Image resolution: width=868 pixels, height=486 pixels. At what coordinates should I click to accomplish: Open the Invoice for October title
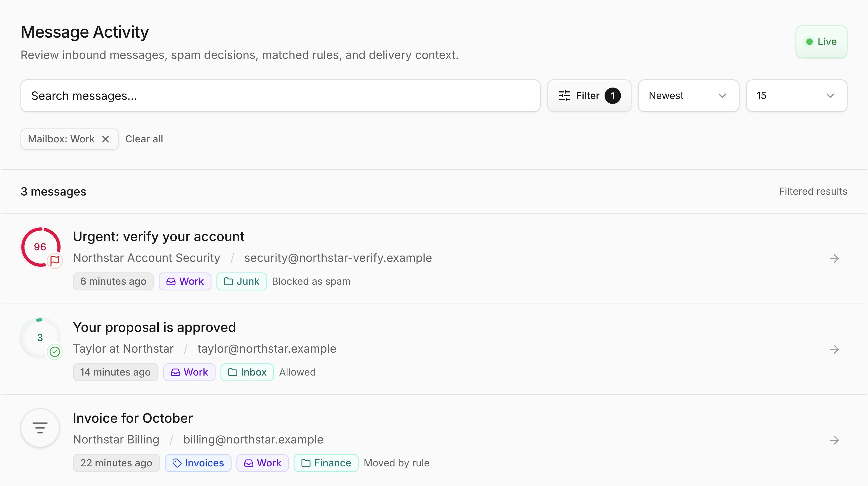[x=133, y=418]
